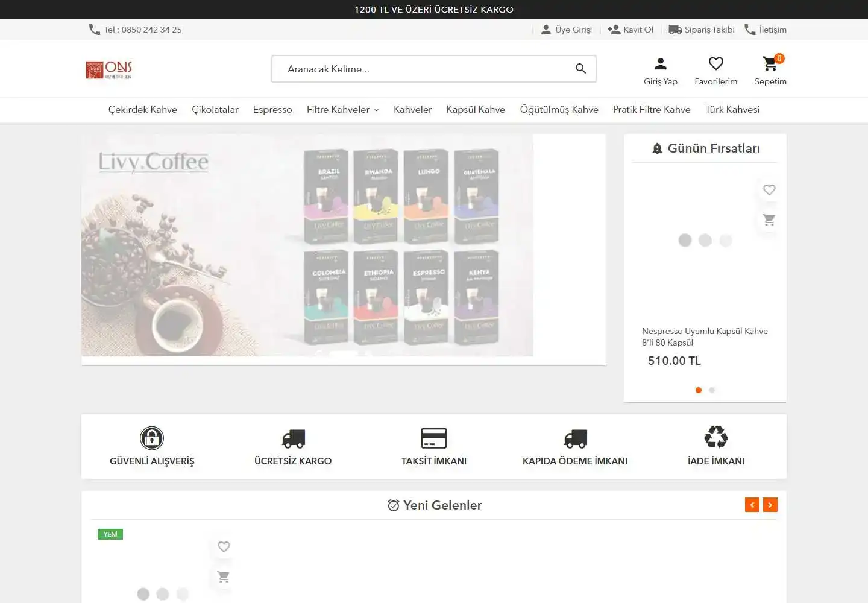
Task: Click Tel : 0850 242 34 25 text
Action: pyautogui.click(x=142, y=30)
